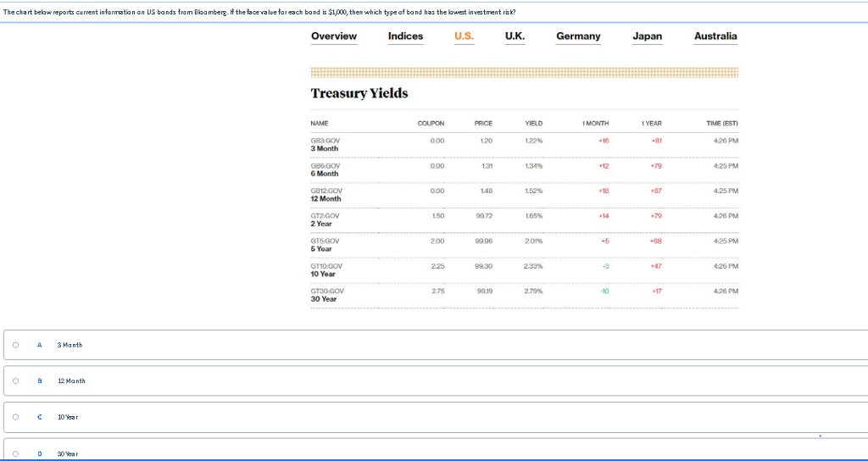868x461 pixels.
Task: Click the 1 YEAR column header
Action: click(652, 124)
